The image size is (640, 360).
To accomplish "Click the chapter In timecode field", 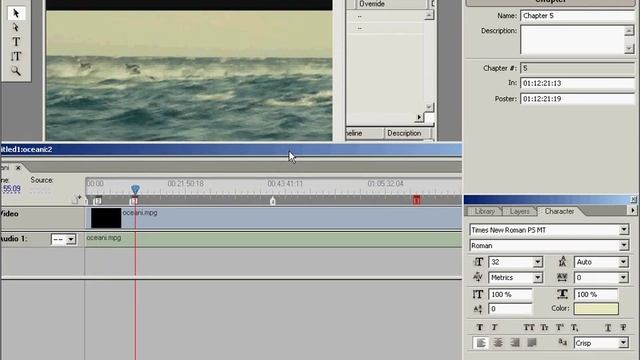I will coord(577,83).
